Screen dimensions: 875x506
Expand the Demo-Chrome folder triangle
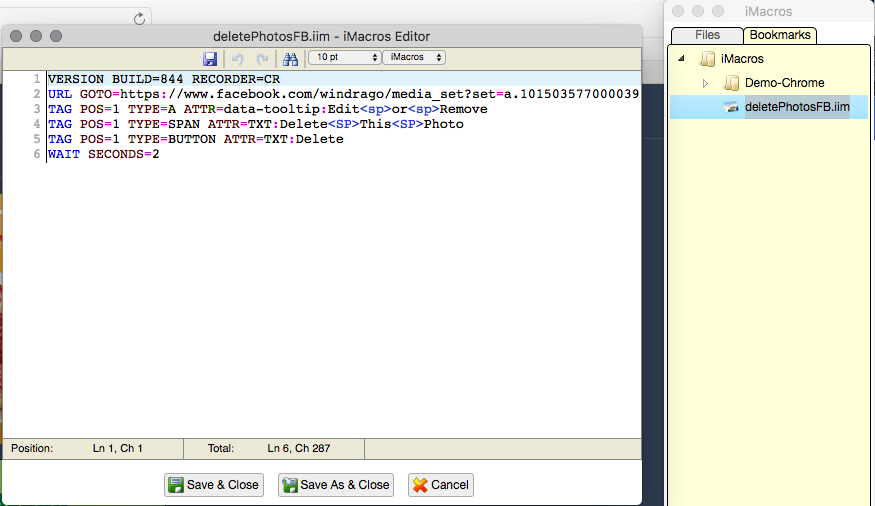(705, 83)
